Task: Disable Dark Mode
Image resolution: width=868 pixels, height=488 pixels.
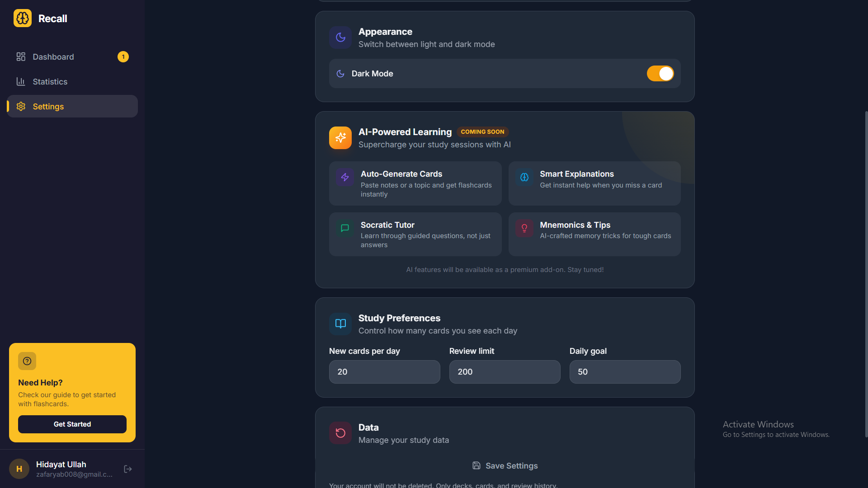Action: [660, 73]
